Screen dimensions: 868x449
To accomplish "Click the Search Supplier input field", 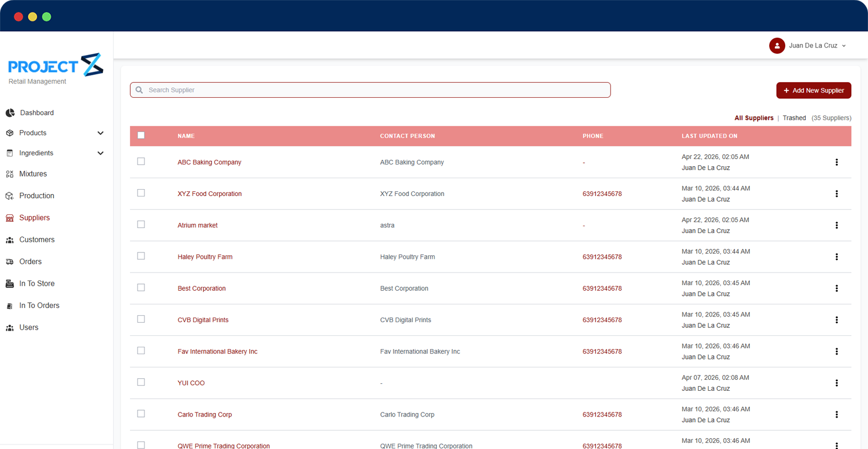I will pos(370,90).
